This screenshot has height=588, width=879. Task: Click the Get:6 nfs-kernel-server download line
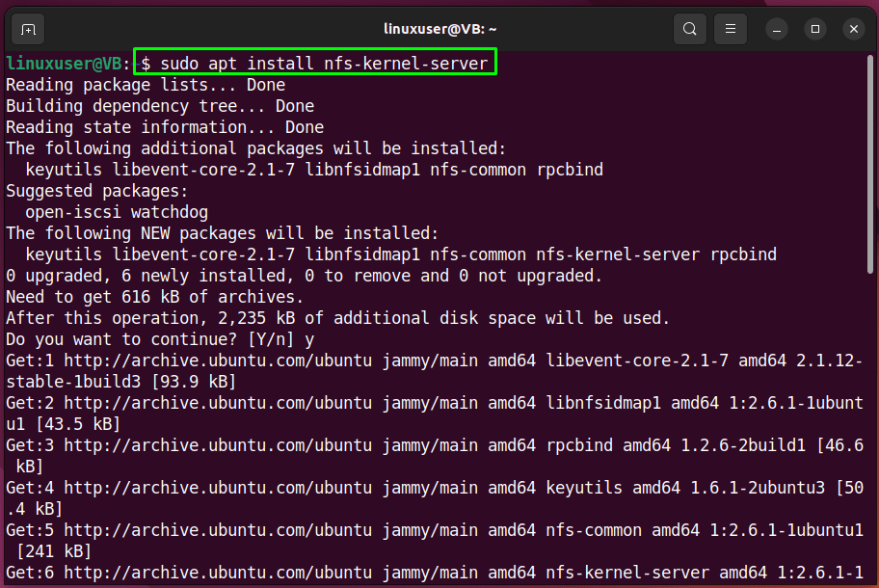pos(435,573)
